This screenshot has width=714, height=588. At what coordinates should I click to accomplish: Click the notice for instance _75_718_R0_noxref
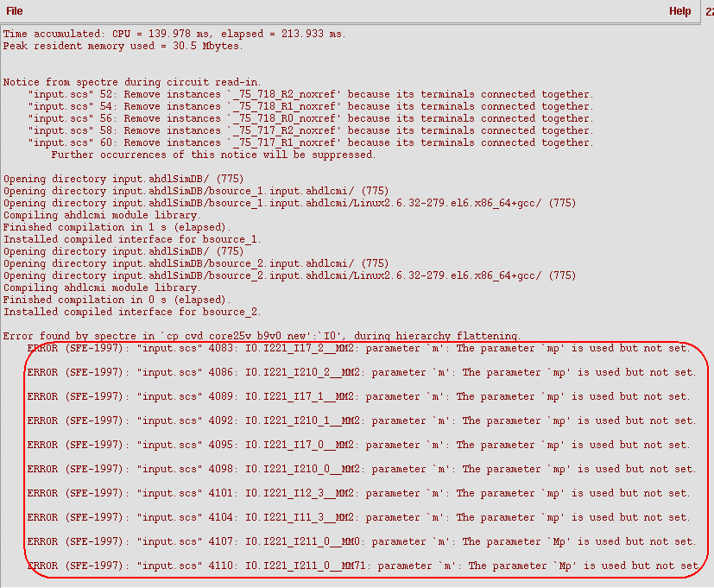click(x=310, y=118)
